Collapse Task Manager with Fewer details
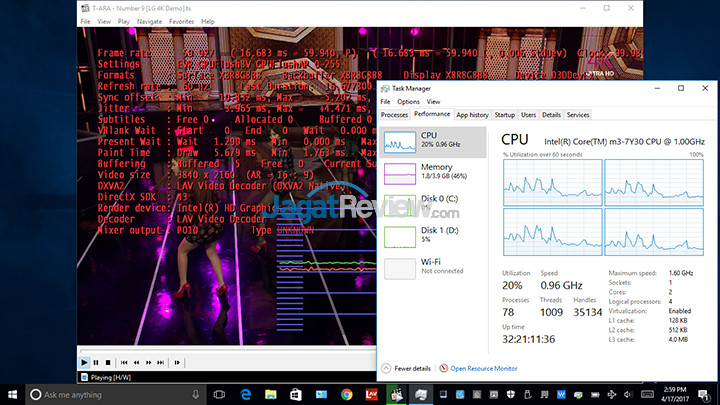720x405 pixels. pyautogui.click(x=406, y=368)
